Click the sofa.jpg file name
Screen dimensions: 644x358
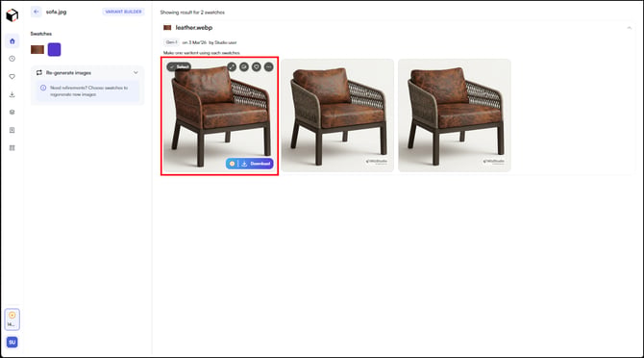pyautogui.click(x=57, y=12)
